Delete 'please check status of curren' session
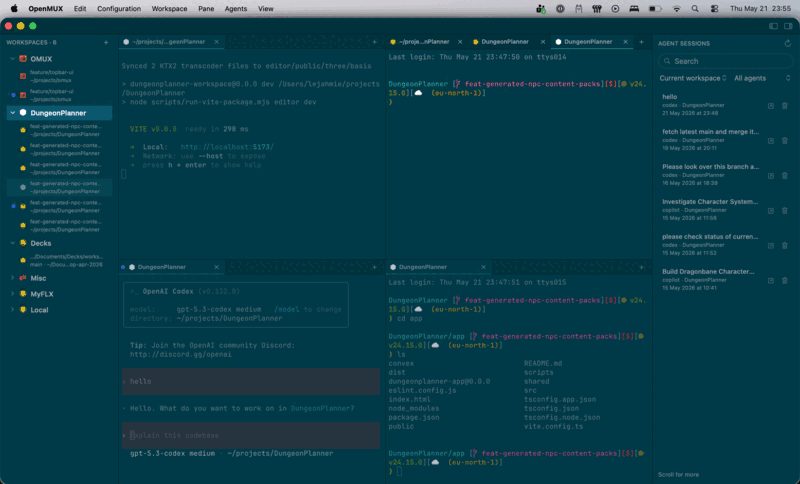Image resolution: width=800 pixels, height=484 pixels. pyautogui.click(x=785, y=245)
